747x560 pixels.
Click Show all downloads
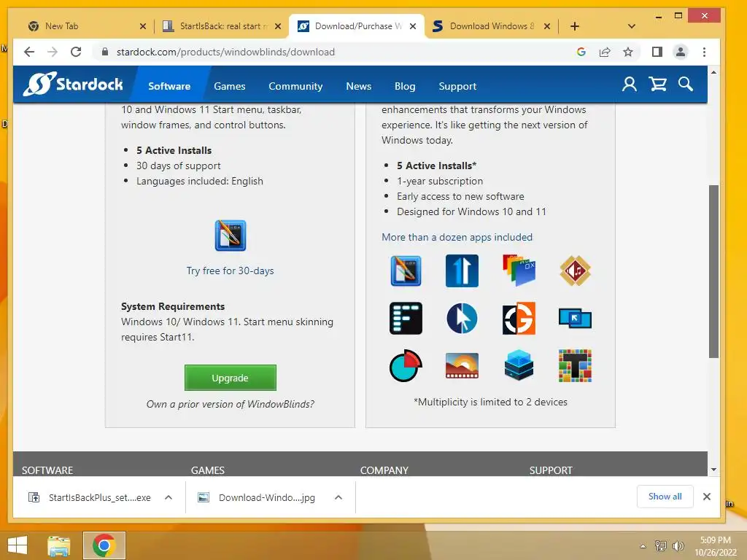(x=665, y=496)
